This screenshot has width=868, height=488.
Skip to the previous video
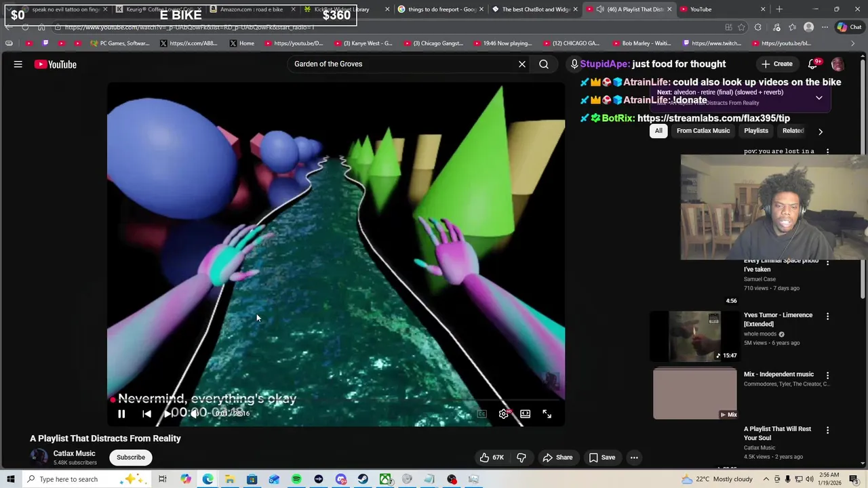coord(146,413)
